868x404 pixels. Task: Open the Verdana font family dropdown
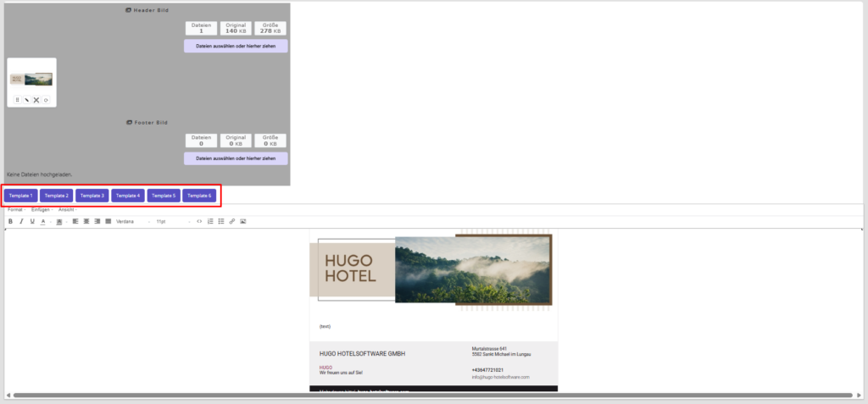(132, 221)
